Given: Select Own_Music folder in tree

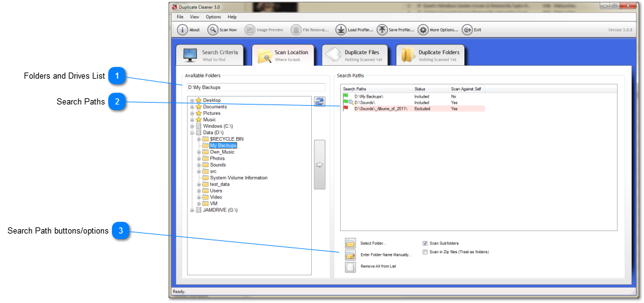Looking at the screenshot, I should 222,152.
